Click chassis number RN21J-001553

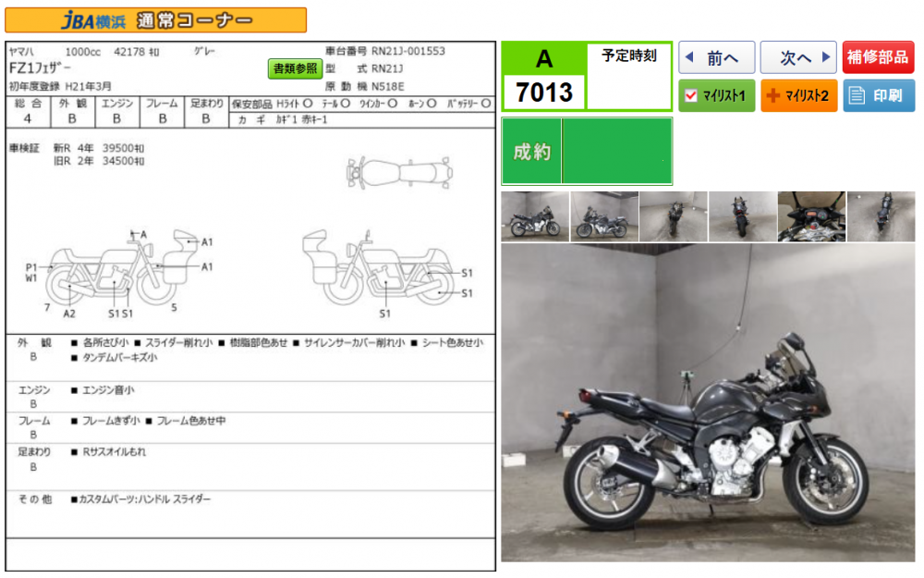[407, 51]
